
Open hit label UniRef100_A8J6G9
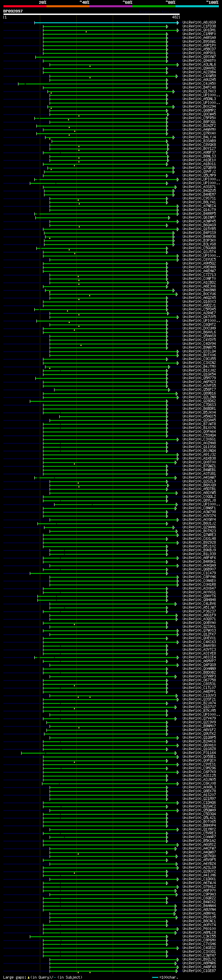tap(199, 23)
